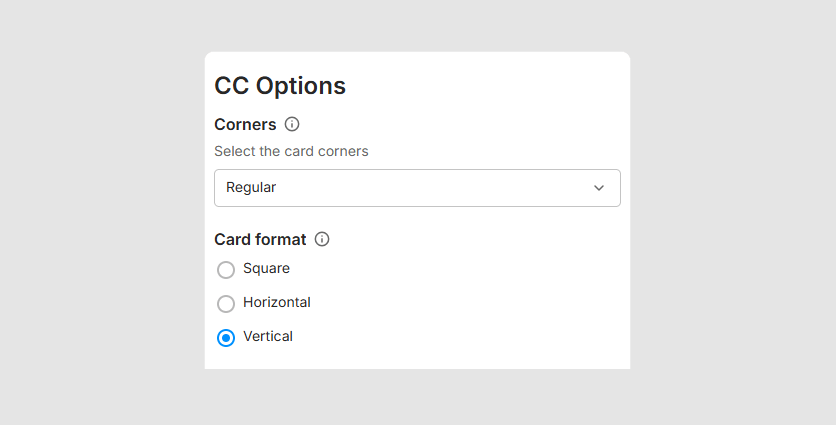Click the 'Vertical' option label

coord(268,337)
